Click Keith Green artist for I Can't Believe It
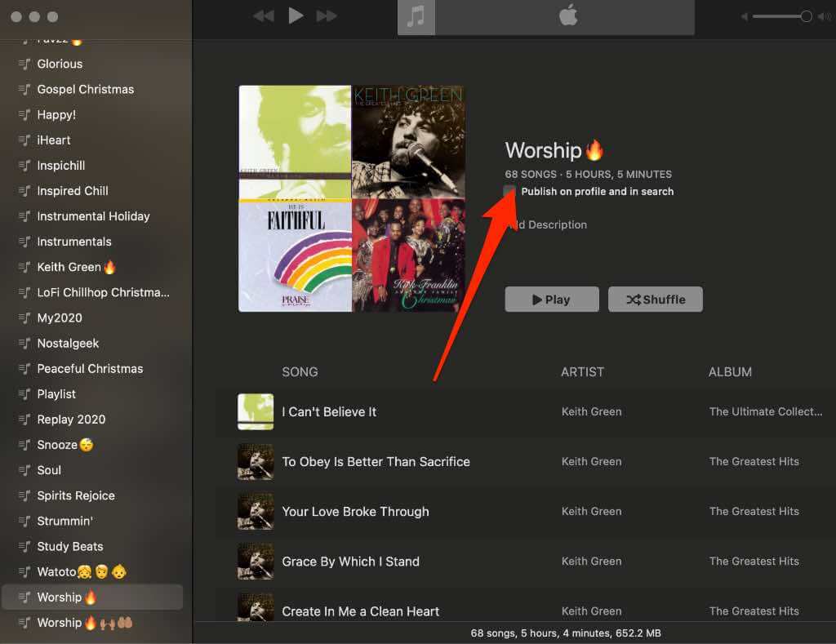This screenshot has width=836, height=644. point(591,411)
